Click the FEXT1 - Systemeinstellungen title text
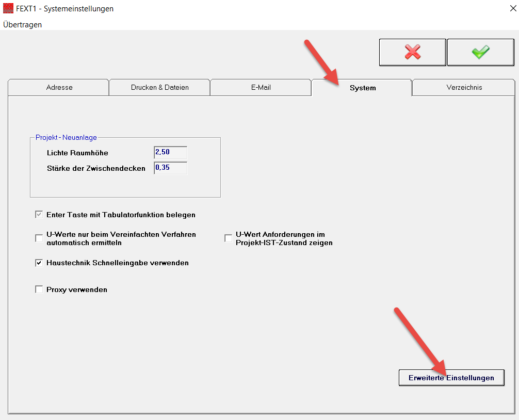 [64, 9]
